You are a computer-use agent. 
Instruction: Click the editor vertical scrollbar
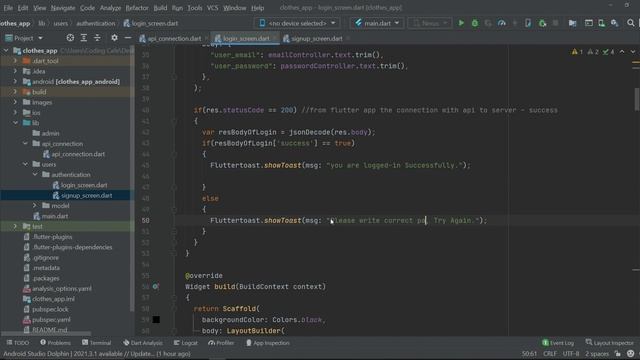coord(636,99)
